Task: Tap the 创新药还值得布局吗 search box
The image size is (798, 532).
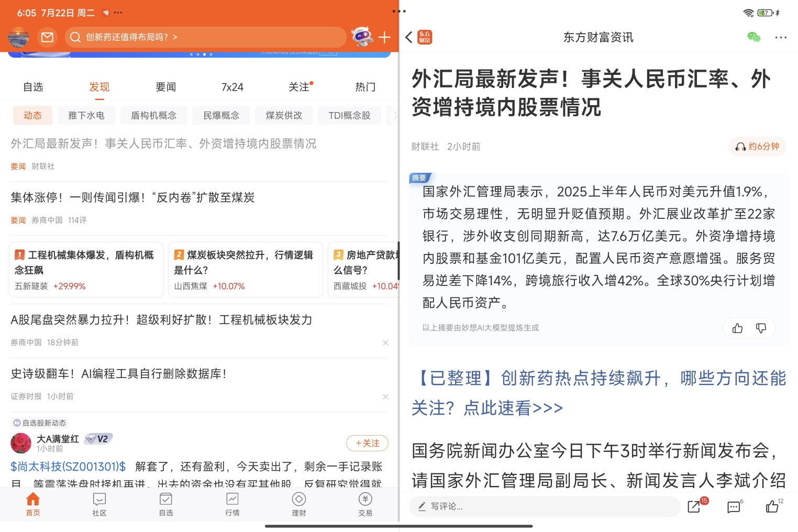Action: [x=206, y=37]
